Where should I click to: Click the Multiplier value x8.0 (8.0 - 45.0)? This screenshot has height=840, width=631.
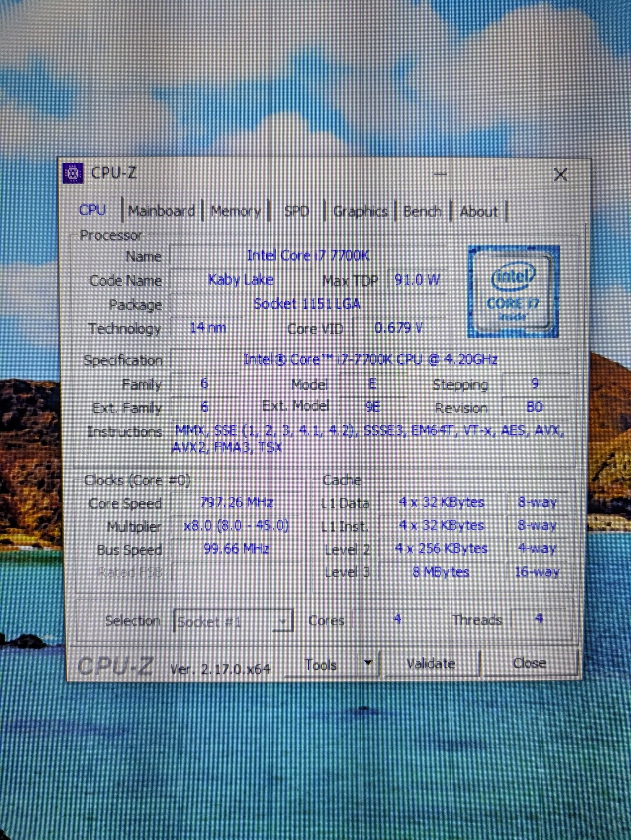tap(236, 526)
